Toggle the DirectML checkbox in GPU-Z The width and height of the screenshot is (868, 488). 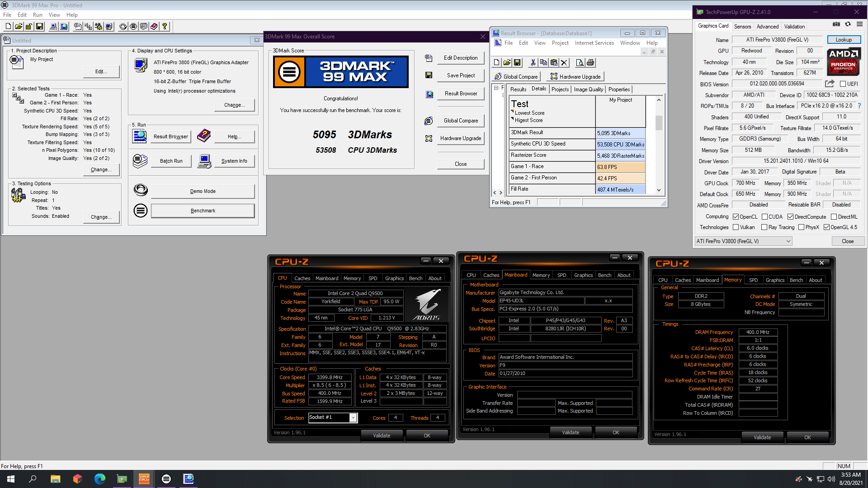[x=834, y=217]
